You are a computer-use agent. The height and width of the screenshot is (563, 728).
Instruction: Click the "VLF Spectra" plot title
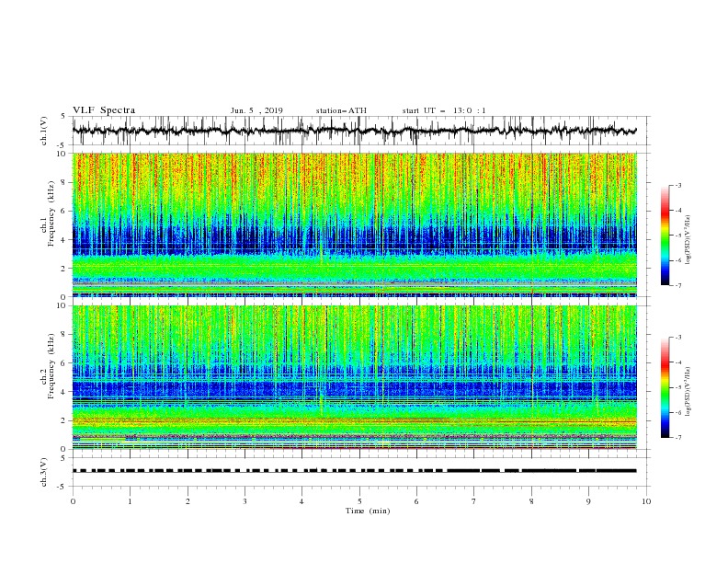(x=104, y=110)
